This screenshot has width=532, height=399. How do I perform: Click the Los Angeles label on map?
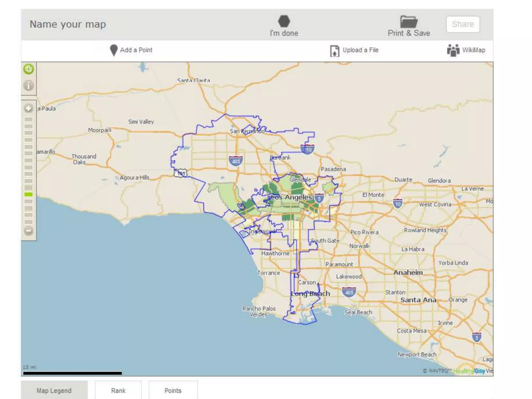(x=291, y=197)
